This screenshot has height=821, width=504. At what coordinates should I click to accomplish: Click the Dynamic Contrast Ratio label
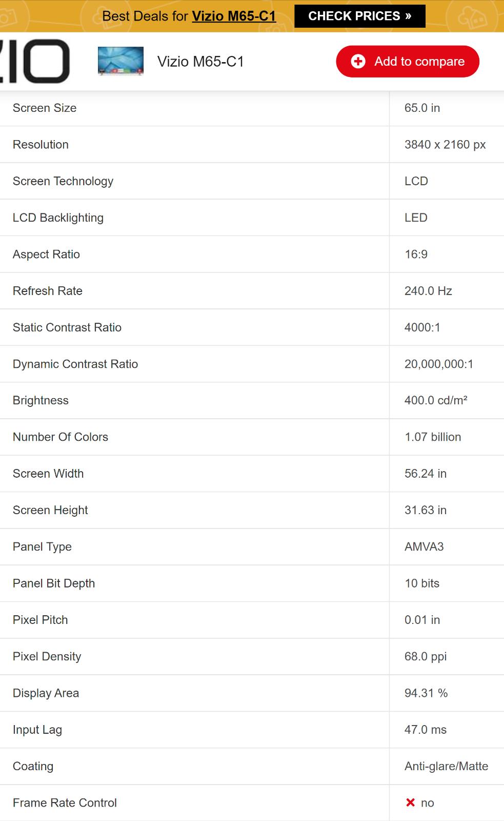point(75,364)
